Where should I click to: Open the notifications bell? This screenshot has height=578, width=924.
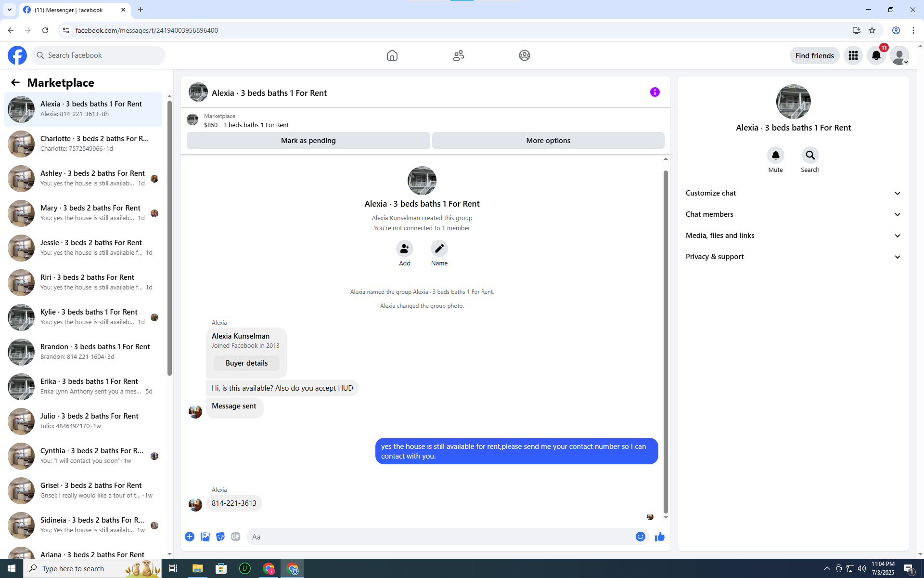point(876,55)
